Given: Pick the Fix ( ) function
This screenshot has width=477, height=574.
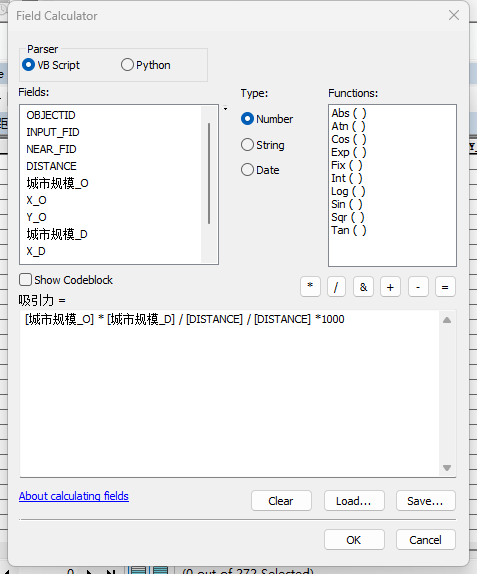Looking at the screenshot, I should click(x=347, y=165).
